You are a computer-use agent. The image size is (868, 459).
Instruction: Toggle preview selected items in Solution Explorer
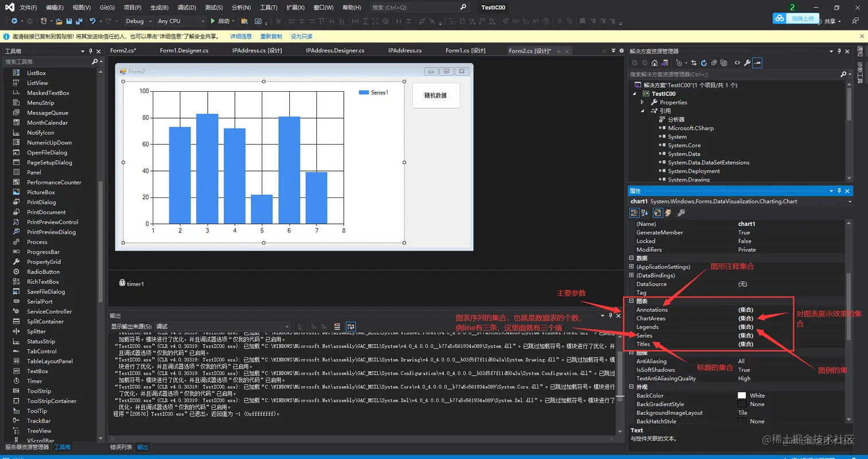[757, 63]
